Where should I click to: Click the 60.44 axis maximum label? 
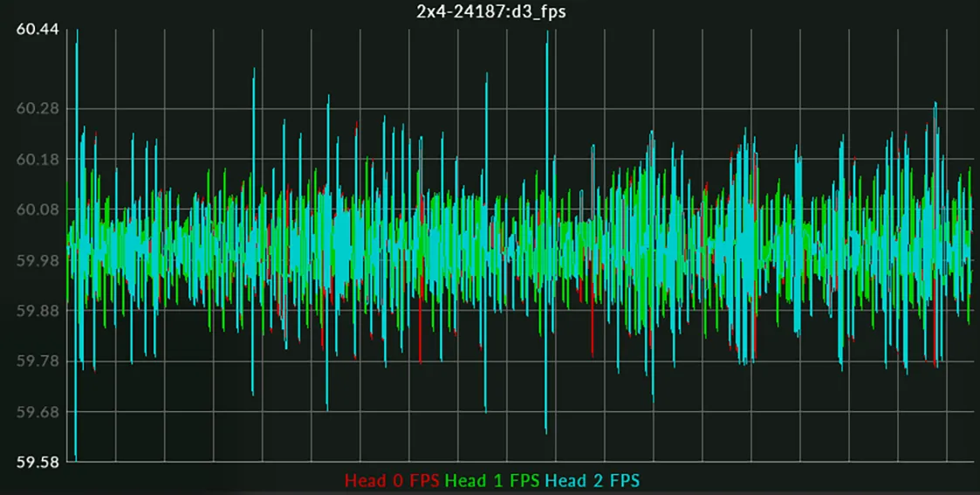38,30
